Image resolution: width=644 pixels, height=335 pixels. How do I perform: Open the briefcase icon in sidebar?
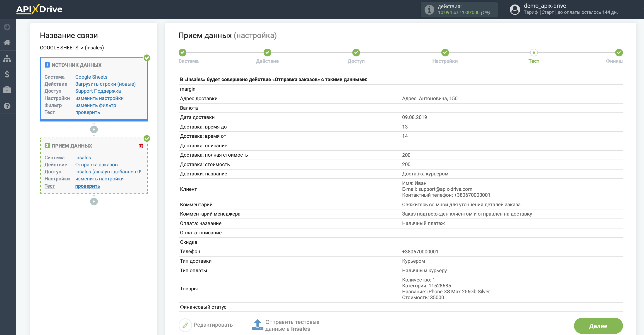pos(7,90)
